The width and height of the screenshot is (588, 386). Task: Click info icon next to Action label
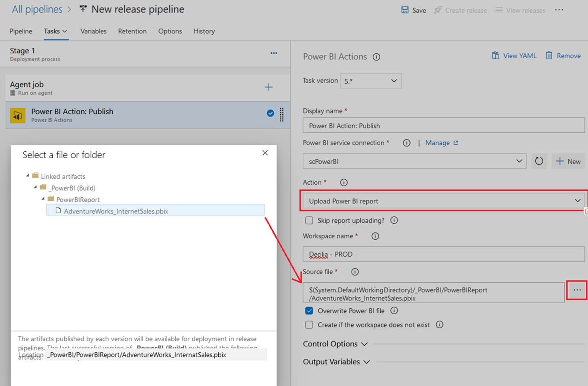coord(344,182)
